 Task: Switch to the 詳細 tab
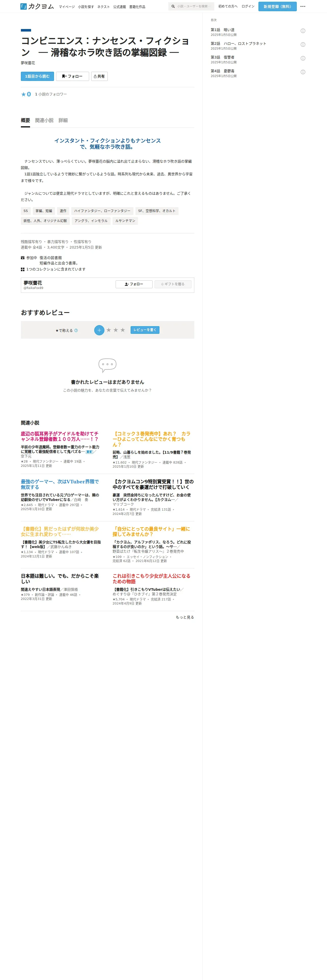click(x=63, y=121)
